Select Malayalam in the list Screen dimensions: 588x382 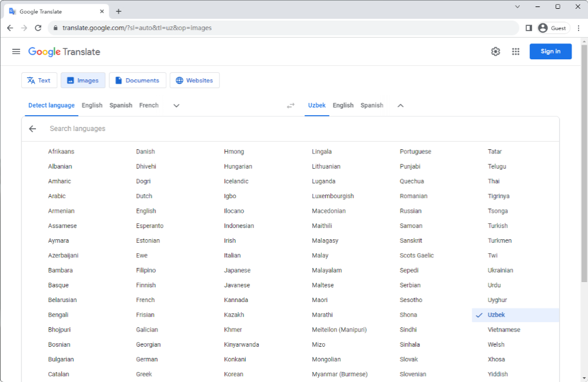(326, 270)
